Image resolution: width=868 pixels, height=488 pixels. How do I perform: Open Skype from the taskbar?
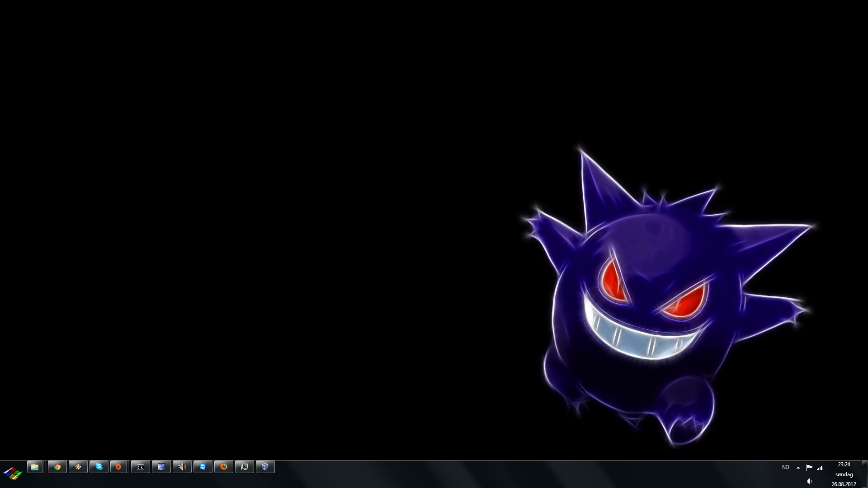tap(99, 467)
